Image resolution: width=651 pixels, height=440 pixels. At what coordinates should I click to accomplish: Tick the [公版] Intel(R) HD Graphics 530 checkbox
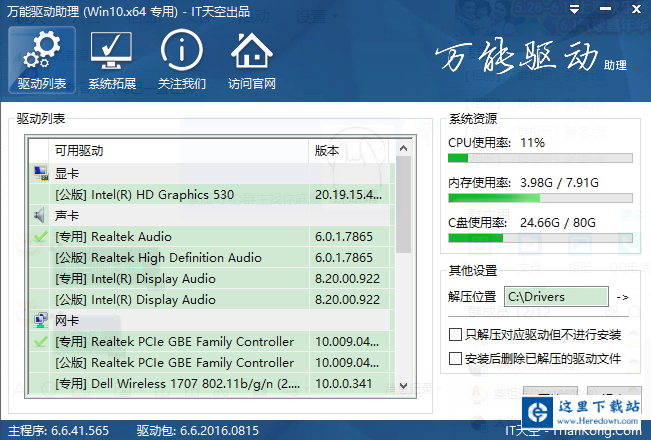[40, 194]
